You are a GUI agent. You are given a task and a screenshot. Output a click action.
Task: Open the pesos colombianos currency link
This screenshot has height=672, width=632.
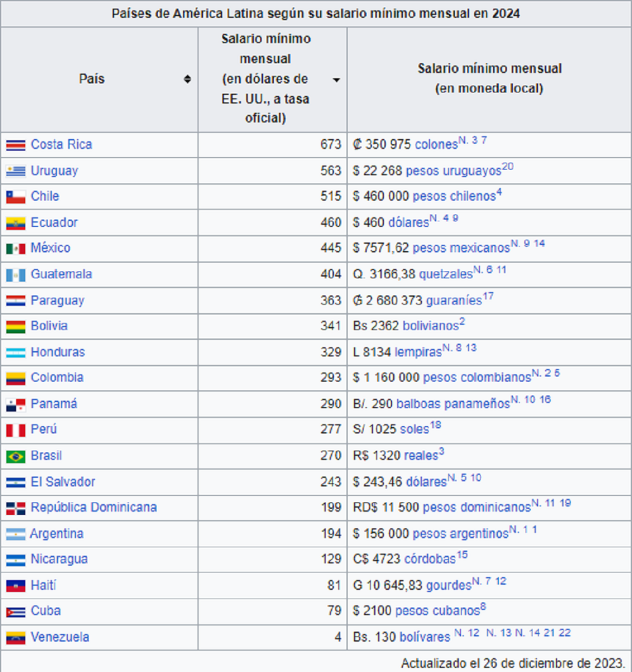[477, 378]
